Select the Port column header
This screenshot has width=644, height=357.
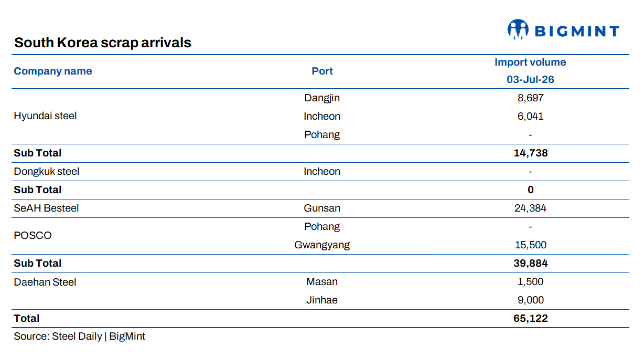322,71
